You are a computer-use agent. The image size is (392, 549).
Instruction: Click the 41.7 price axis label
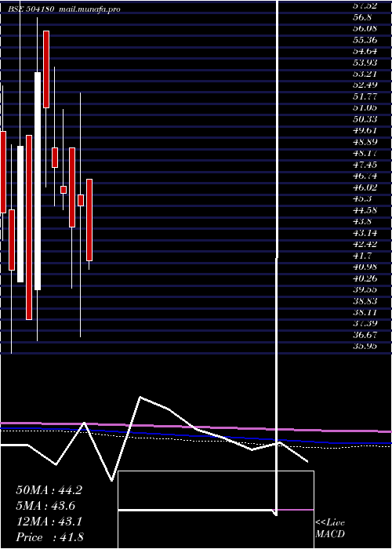coord(362,256)
